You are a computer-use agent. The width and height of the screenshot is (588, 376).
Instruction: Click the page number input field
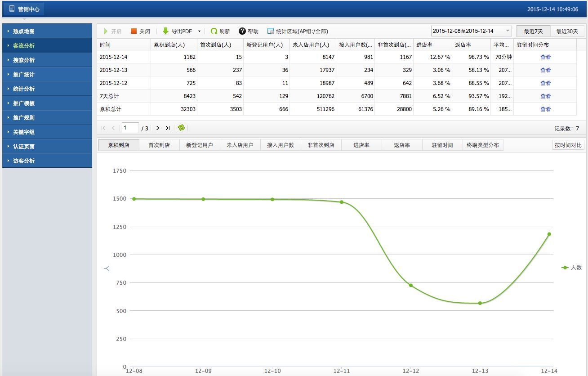coord(130,128)
